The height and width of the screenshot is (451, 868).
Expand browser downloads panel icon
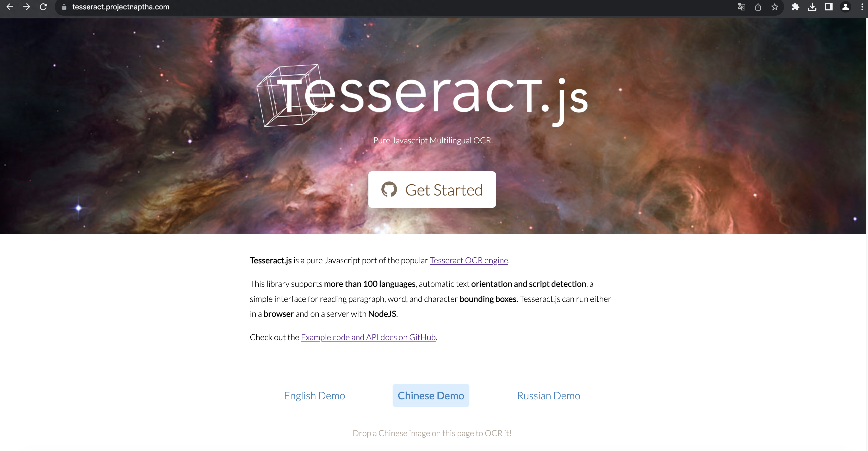tap(812, 7)
